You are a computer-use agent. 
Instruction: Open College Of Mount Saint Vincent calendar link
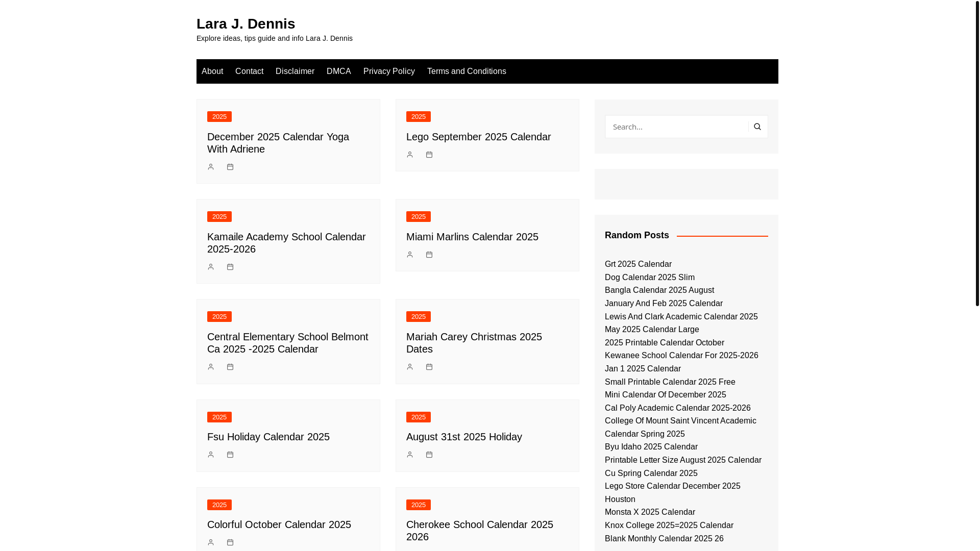[x=680, y=428]
